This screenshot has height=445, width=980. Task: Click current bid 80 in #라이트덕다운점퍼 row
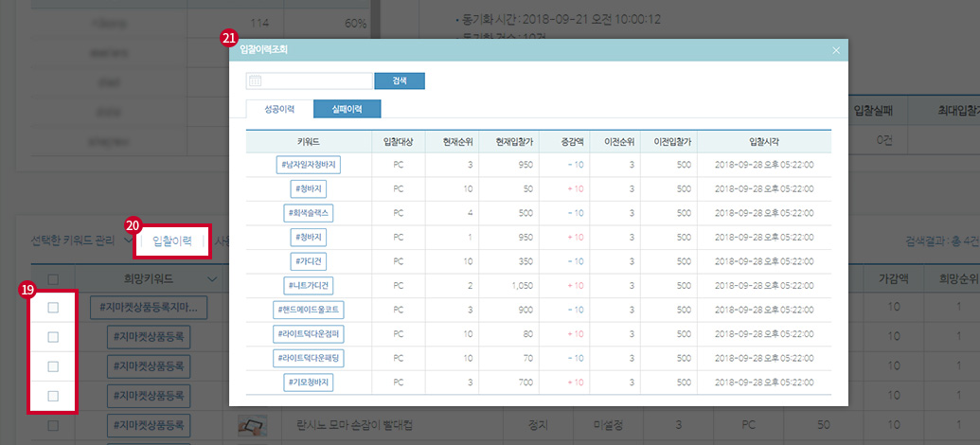point(528,333)
